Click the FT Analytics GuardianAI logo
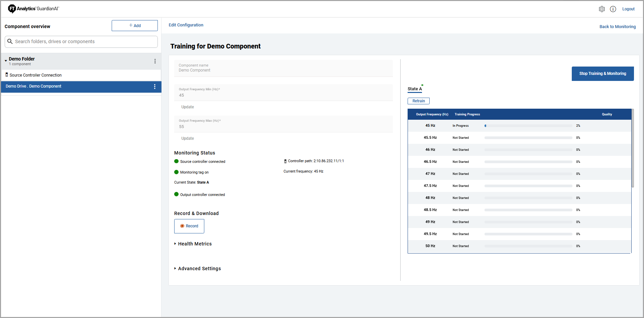644x318 pixels. tap(33, 9)
